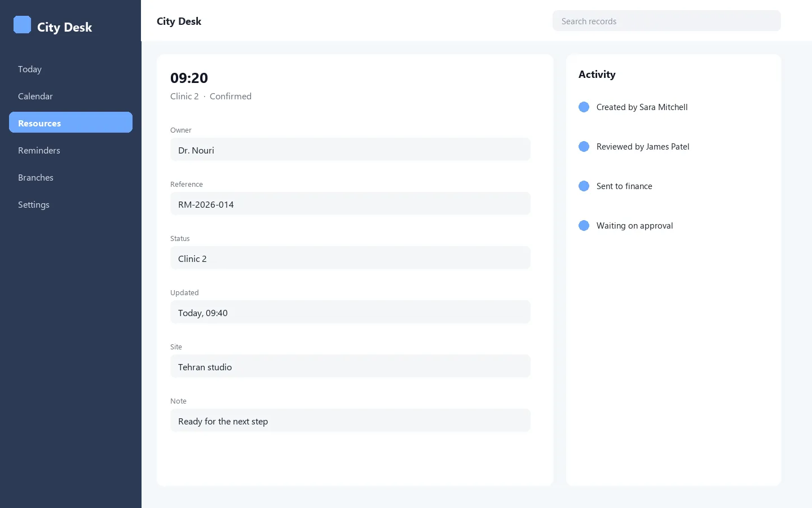812x508 pixels.
Task: Open Settings in the sidebar
Action: click(70, 204)
